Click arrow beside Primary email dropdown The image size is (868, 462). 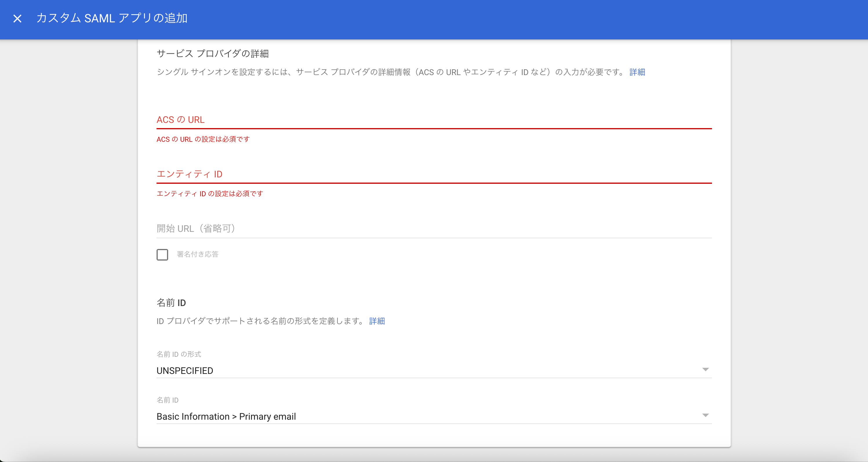click(705, 416)
